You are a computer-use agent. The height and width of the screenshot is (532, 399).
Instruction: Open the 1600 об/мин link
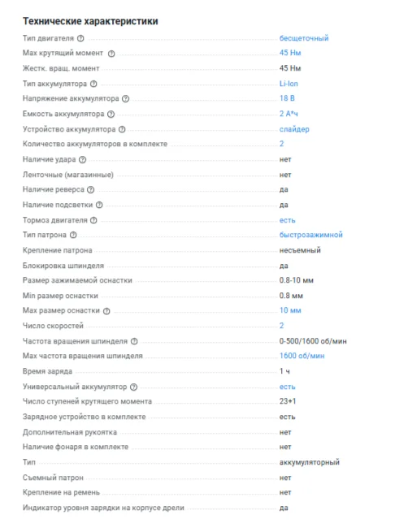pyautogui.click(x=301, y=356)
